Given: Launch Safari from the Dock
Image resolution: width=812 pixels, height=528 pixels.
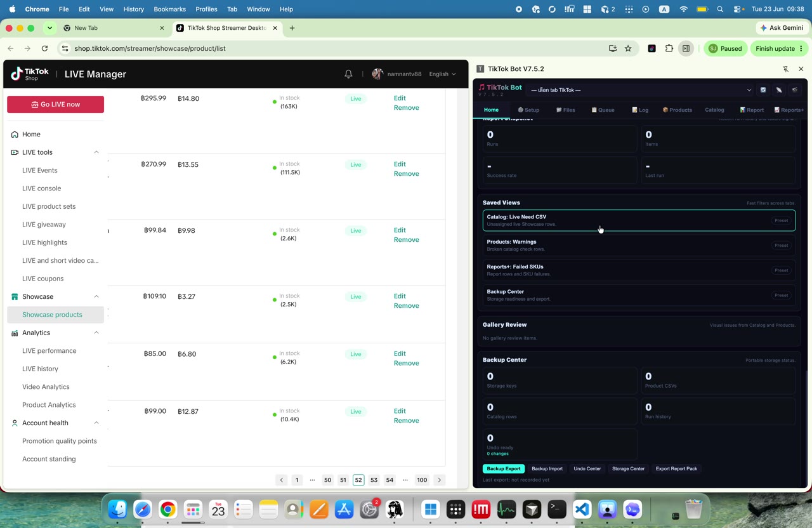Looking at the screenshot, I should tap(143, 509).
